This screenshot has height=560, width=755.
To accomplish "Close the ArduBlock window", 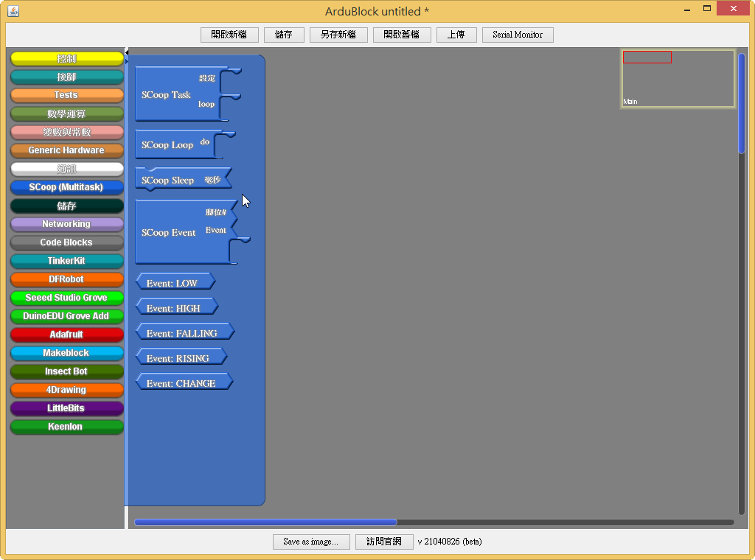I will click(734, 8).
